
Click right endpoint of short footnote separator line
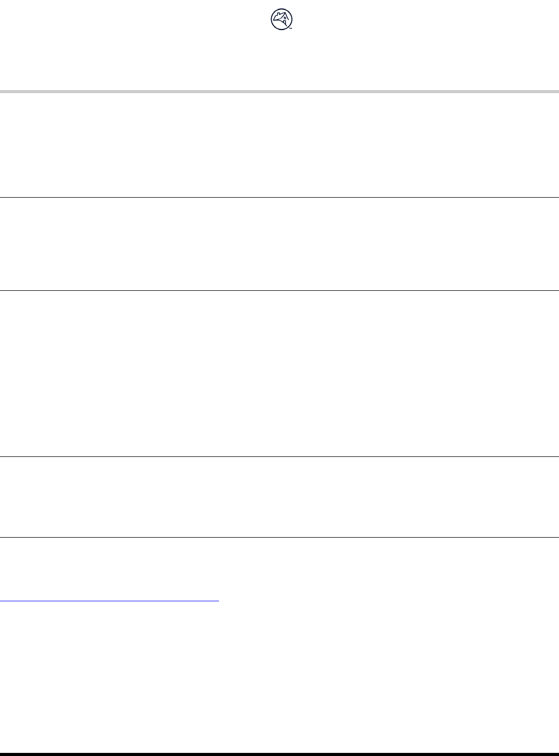(x=218, y=601)
